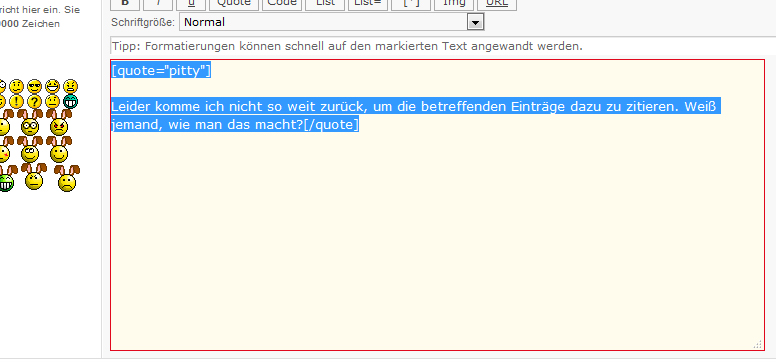This screenshot has height=362, width=776.
Task: Insert the question mark smiley
Action: [34, 102]
